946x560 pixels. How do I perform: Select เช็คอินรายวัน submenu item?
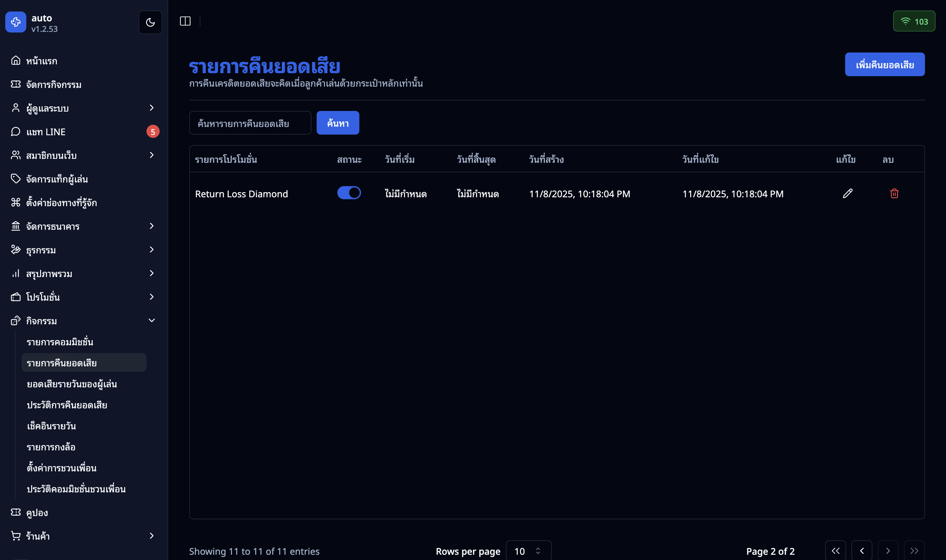pyautogui.click(x=52, y=426)
